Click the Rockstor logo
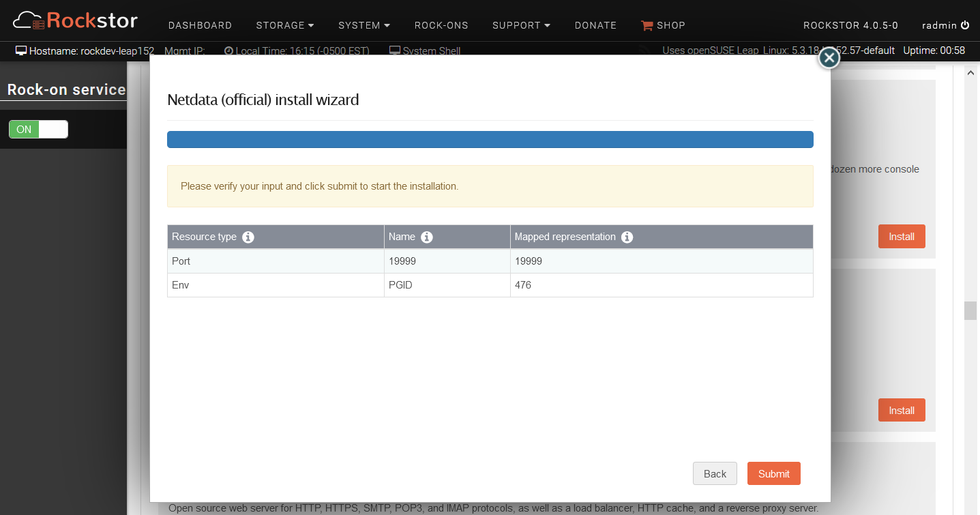980x515 pixels. click(76, 20)
